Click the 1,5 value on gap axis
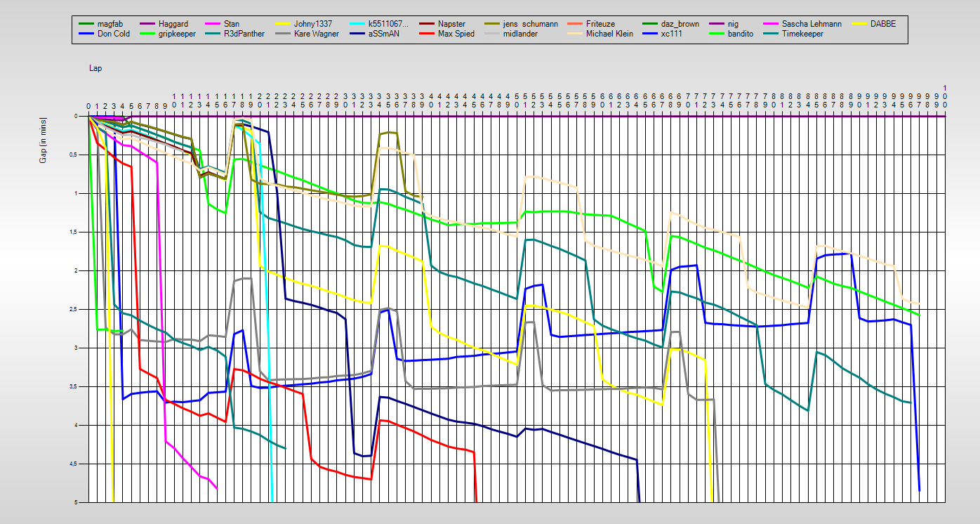The image size is (980, 524). (74, 232)
